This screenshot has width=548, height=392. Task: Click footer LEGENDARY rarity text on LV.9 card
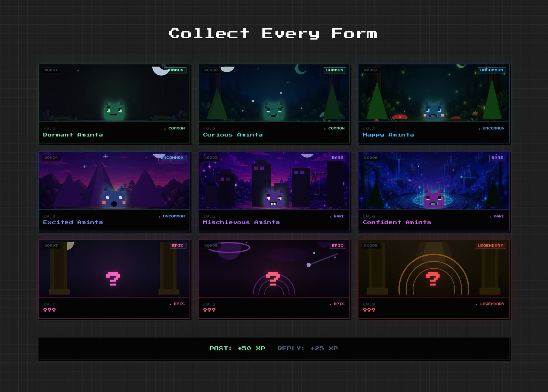click(492, 304)
